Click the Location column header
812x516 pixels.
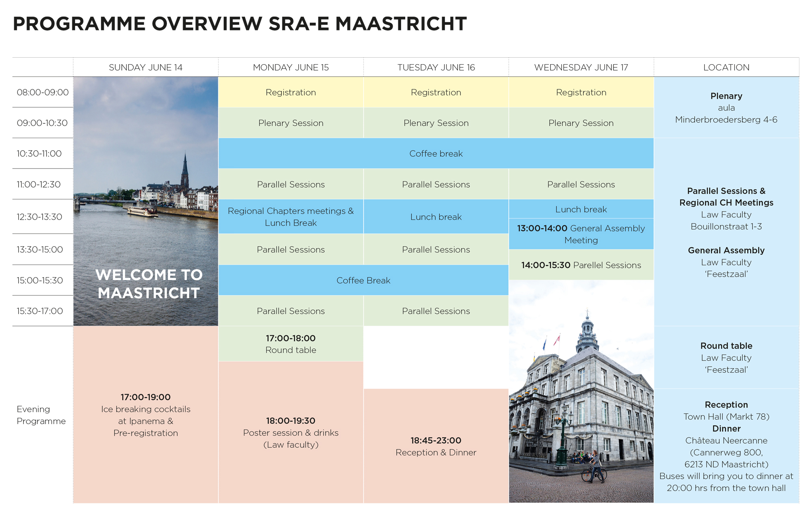(x=726, y=67)
